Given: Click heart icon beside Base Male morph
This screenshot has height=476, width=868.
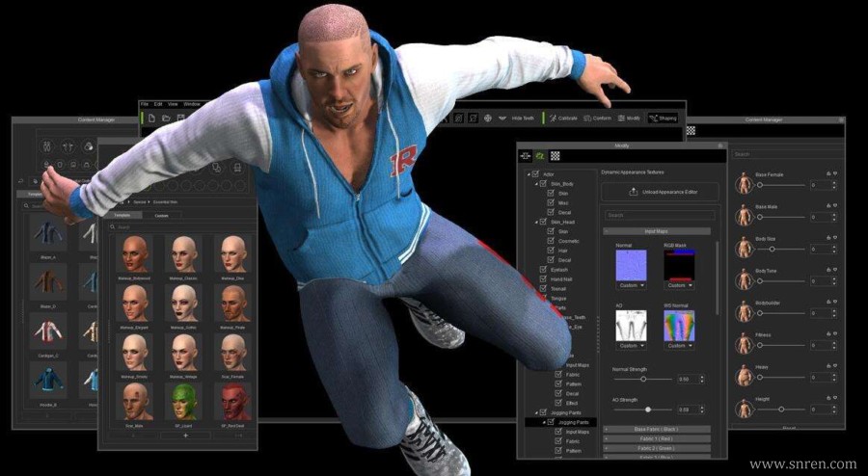Looking at the screenshot, I should click(x=835, y=205).
